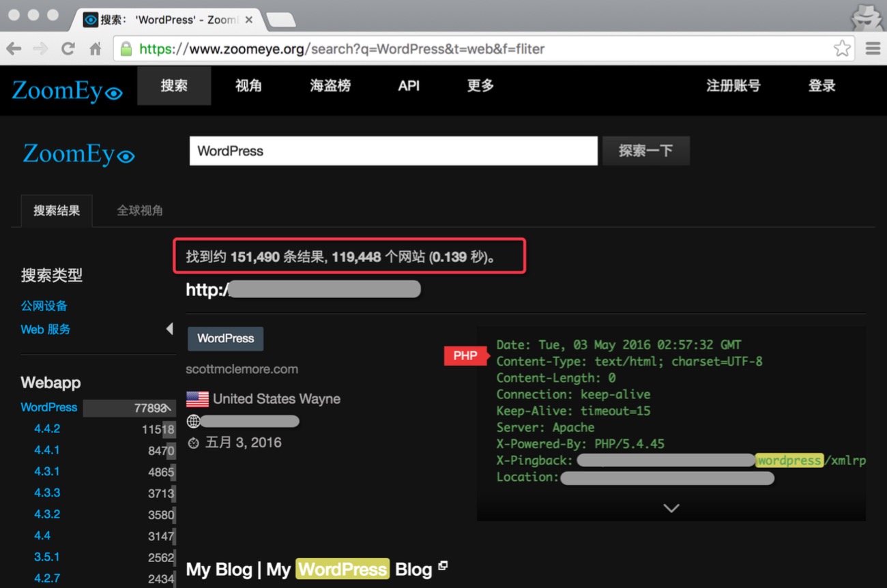This screenshot has height=588, width=887.
Task: Click the 77893 count beside WordPress
Action: 150,408
